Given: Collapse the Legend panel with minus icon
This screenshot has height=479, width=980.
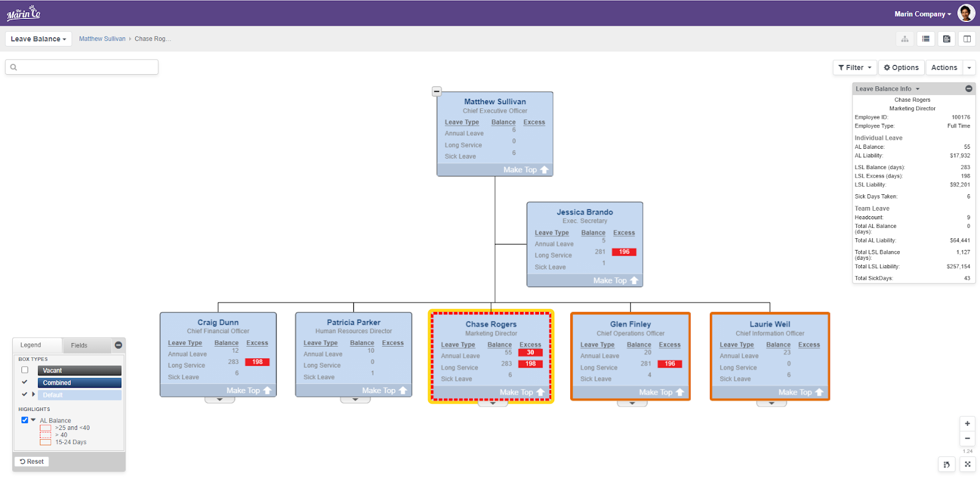Looking at the screenshot, I should coord(118,345).
